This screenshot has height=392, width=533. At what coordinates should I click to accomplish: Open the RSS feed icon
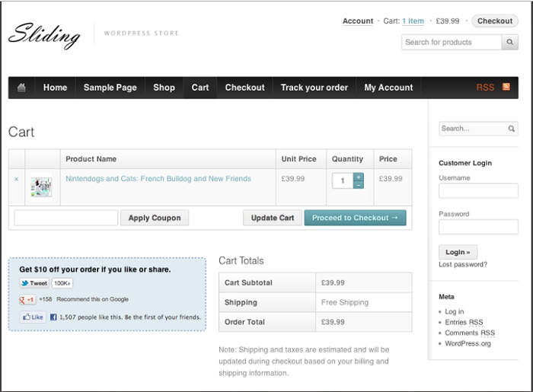506,88
